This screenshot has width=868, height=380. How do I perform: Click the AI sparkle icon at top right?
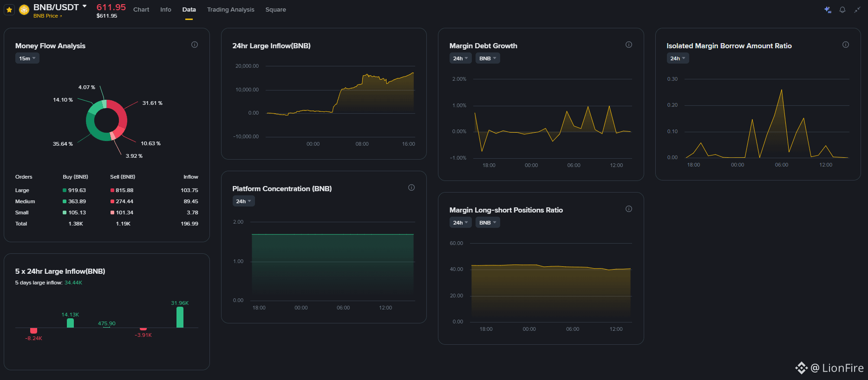[x=828, y=10]
